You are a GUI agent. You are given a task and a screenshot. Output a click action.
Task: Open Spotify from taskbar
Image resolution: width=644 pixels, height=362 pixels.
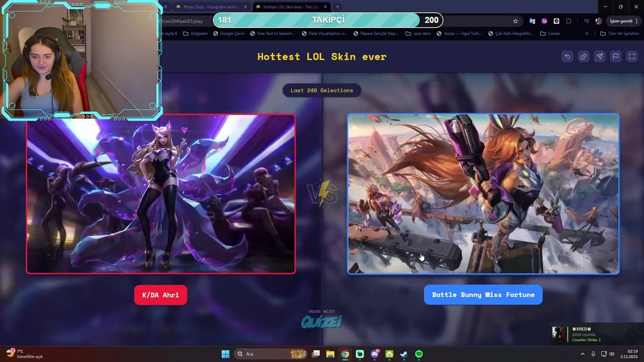pos(419,354)
